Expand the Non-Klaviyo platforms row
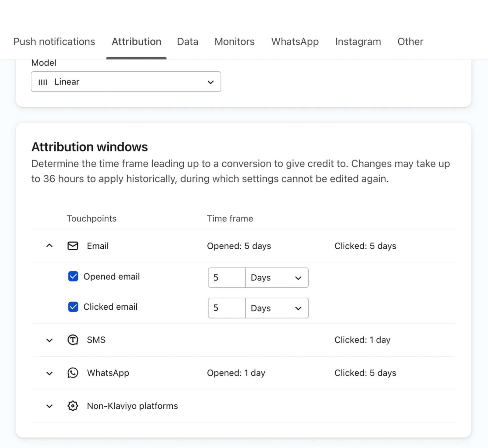Screen dimensions: 488x448 tap(49, 406)
